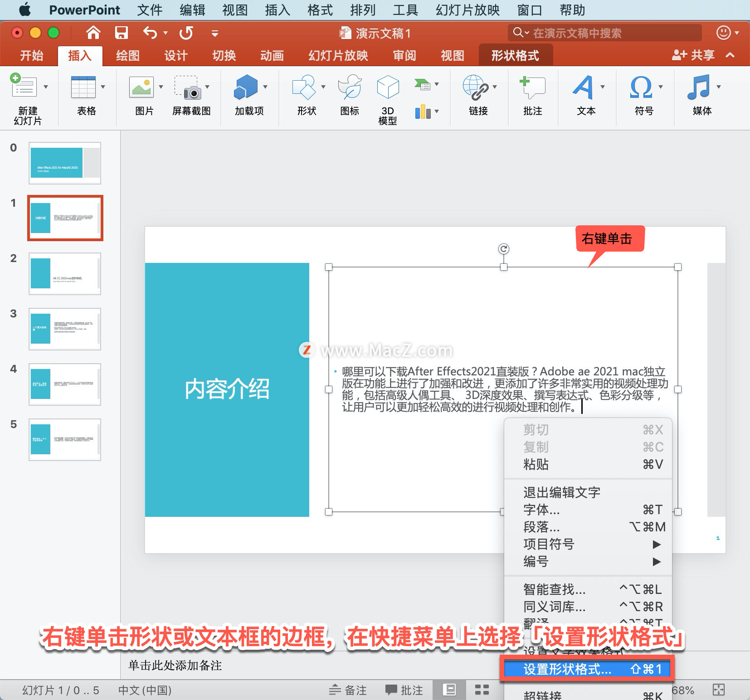Expand the Media dropdown arrow

719,87
